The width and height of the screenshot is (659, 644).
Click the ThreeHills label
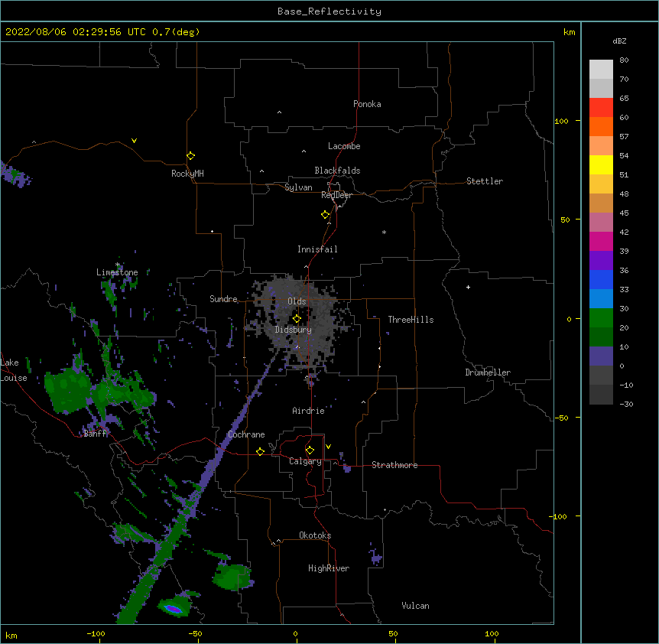(411, 320)
